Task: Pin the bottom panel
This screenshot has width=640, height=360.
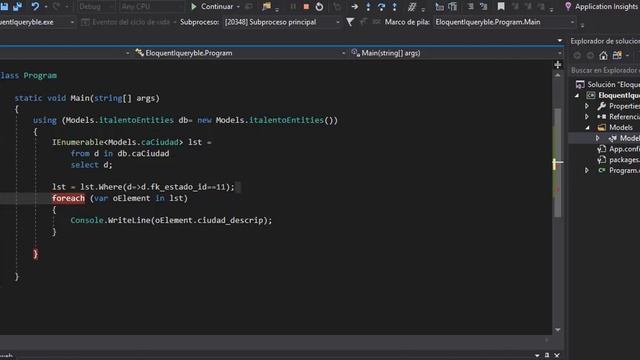Action: (x=547, y=356)
